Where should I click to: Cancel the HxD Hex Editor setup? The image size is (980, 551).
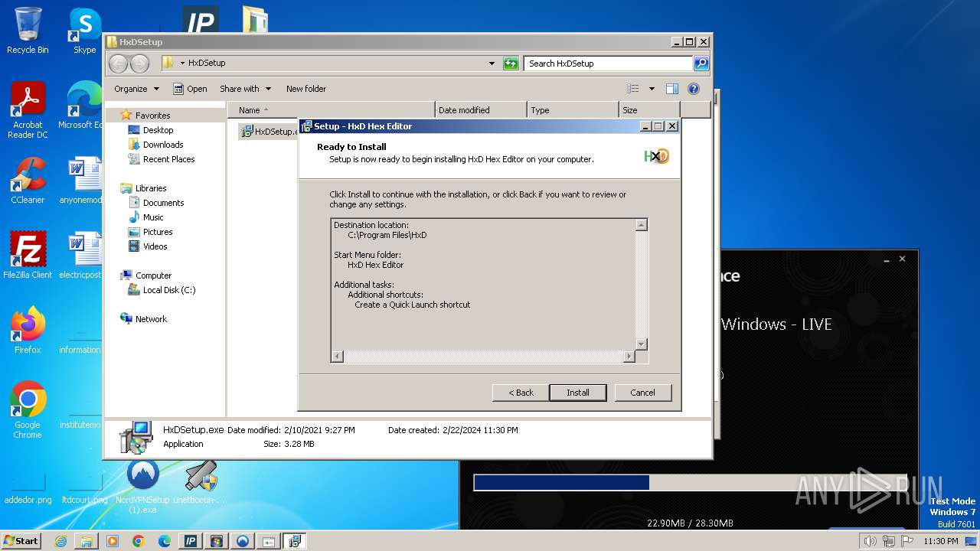tap(642, 393)
